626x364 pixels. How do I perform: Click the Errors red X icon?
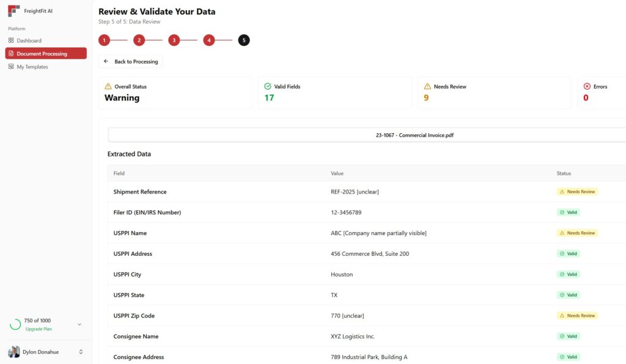coord(587,87)
